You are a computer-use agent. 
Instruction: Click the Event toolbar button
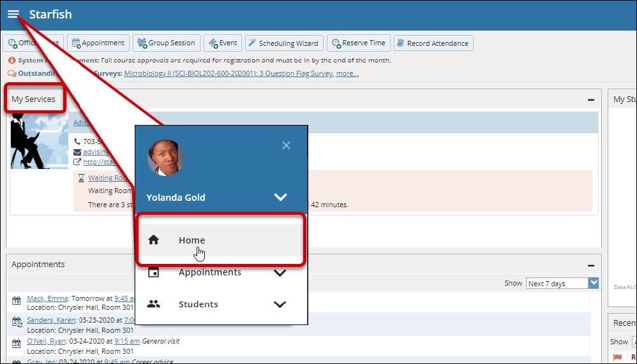[x=222, y=43]
